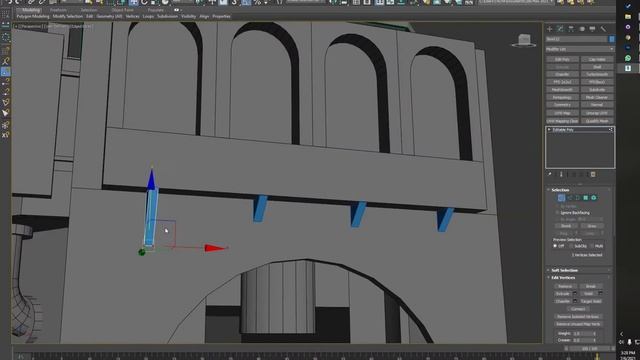Enable Ignore Backfacing checkbox
The image size is (640, 360).
pos(557,213)
